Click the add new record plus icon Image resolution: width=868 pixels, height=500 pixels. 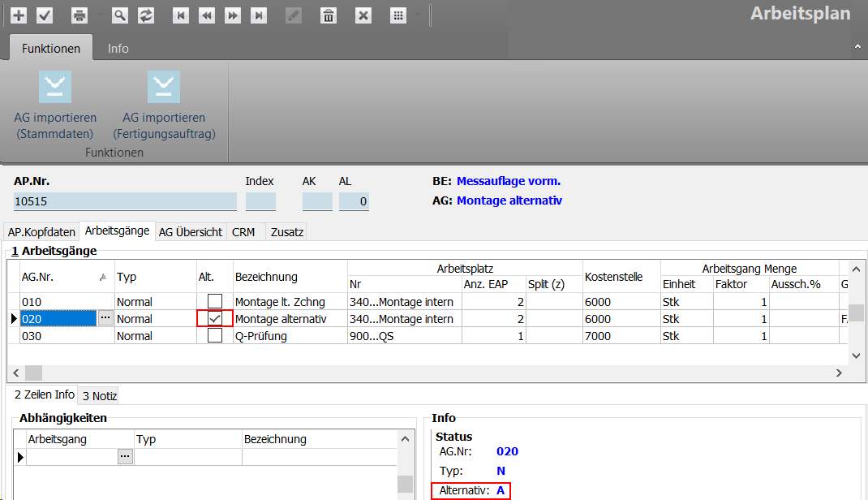tap(19, 15)
